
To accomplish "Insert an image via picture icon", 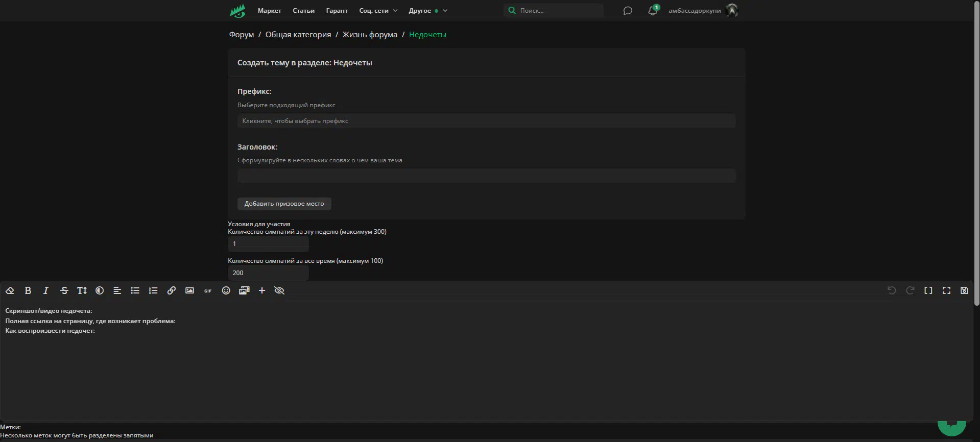I will [x=189, y=290].
